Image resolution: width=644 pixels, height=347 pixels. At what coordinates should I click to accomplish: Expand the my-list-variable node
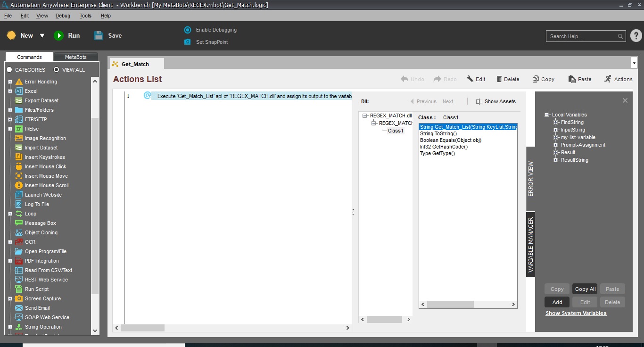pos(556,137)
